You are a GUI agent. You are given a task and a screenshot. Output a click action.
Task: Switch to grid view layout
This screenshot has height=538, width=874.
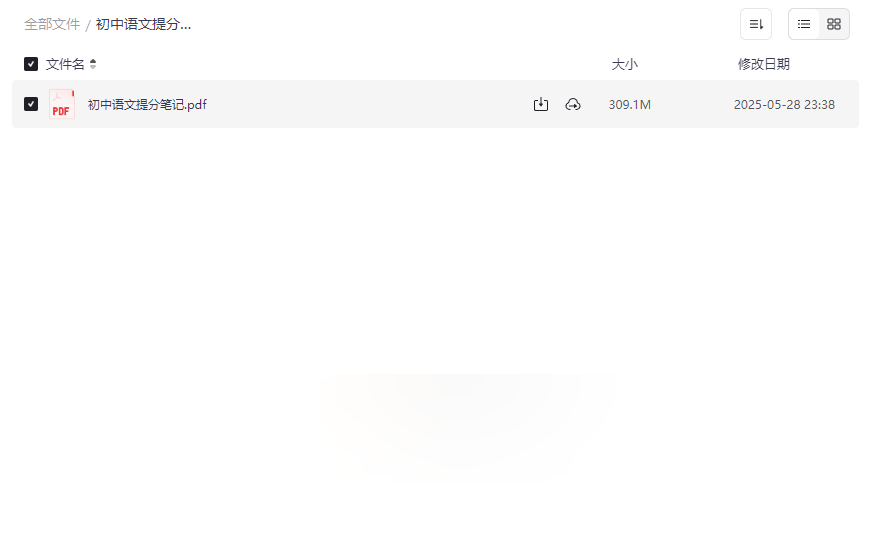(833, 24)
